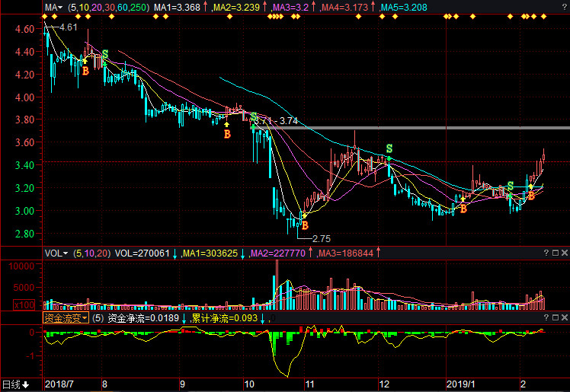The image size is (570, 392).
Task: Click the -1 label on the 资金流变 axis
Action: (x=30, y=356)
